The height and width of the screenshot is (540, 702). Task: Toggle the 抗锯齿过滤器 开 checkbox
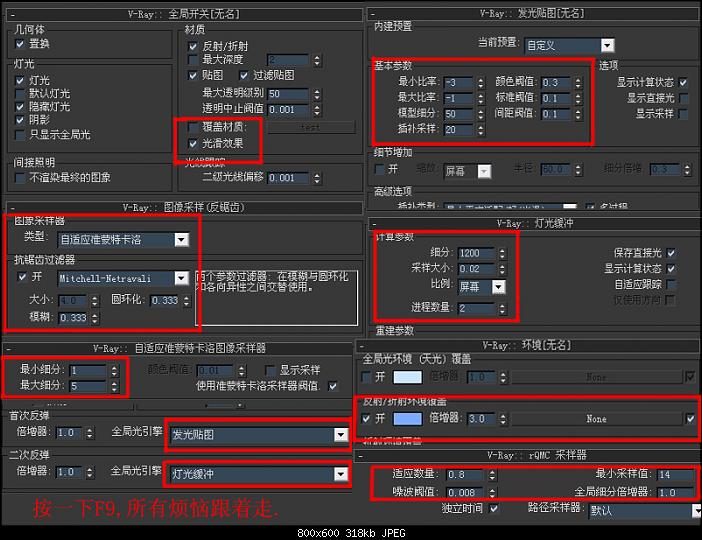tap(22, 277)
